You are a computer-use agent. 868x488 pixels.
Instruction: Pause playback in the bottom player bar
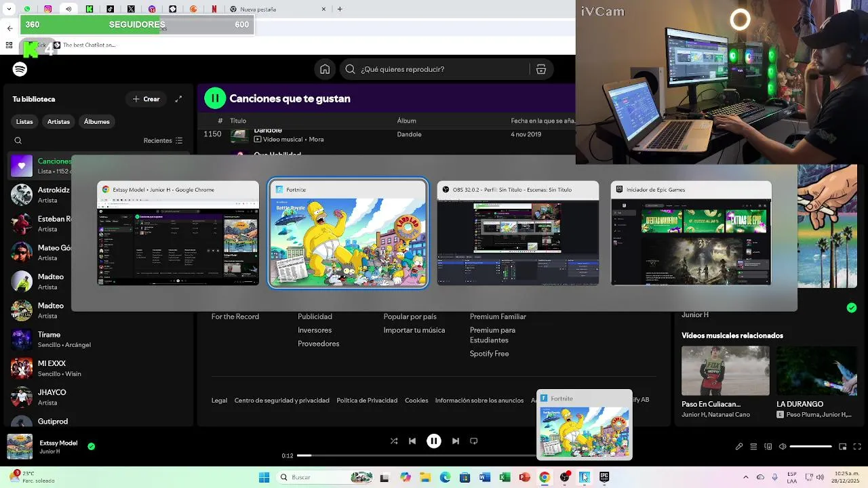tap(434, 441)
